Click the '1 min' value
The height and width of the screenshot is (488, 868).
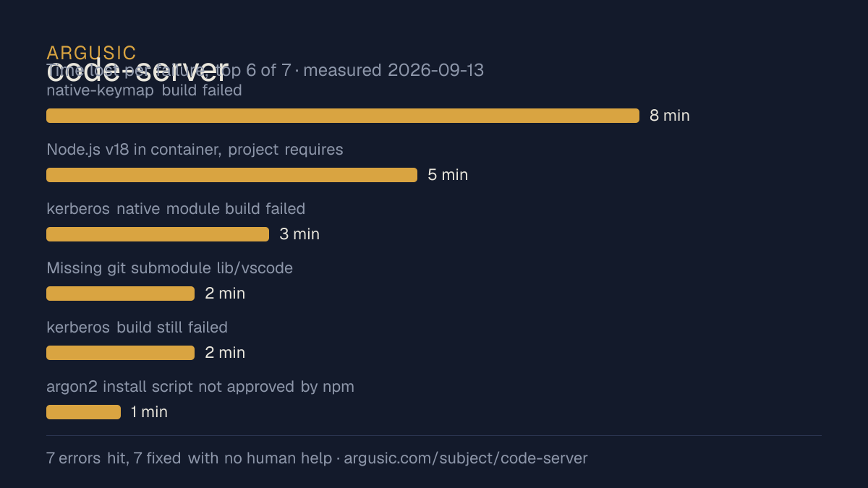coord(149,412)
